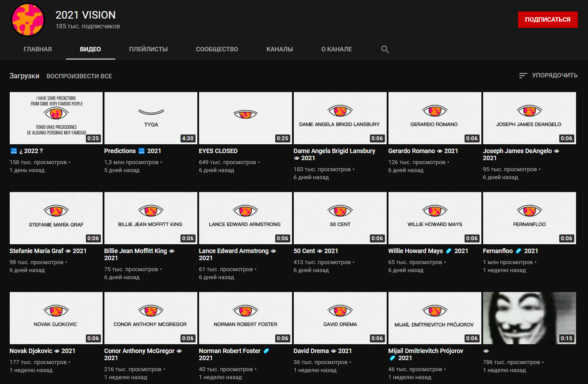Click 'Stefanie María Graf 2021' title
Screen dimensions: 588x384
[x=48, y=251]
